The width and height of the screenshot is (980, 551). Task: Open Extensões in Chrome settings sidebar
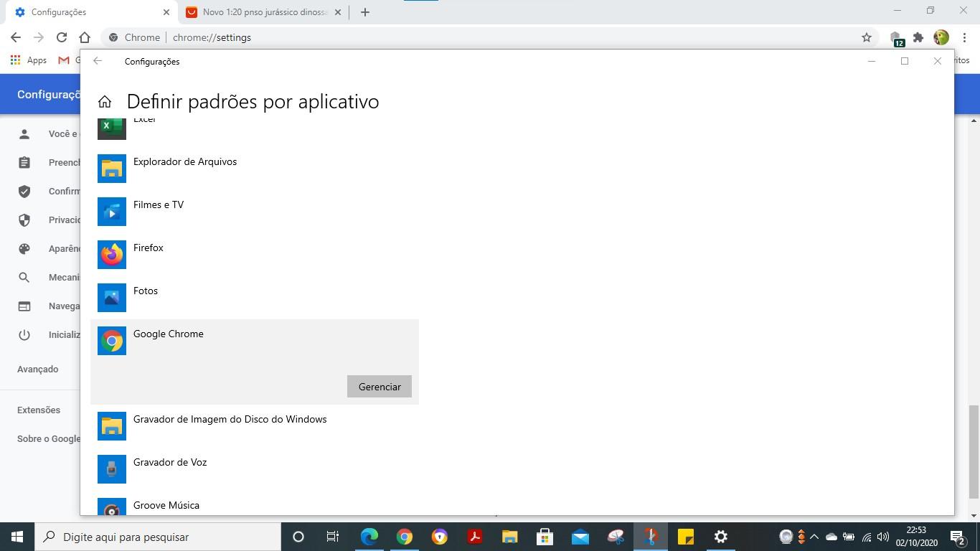click(x=39, y=410)
